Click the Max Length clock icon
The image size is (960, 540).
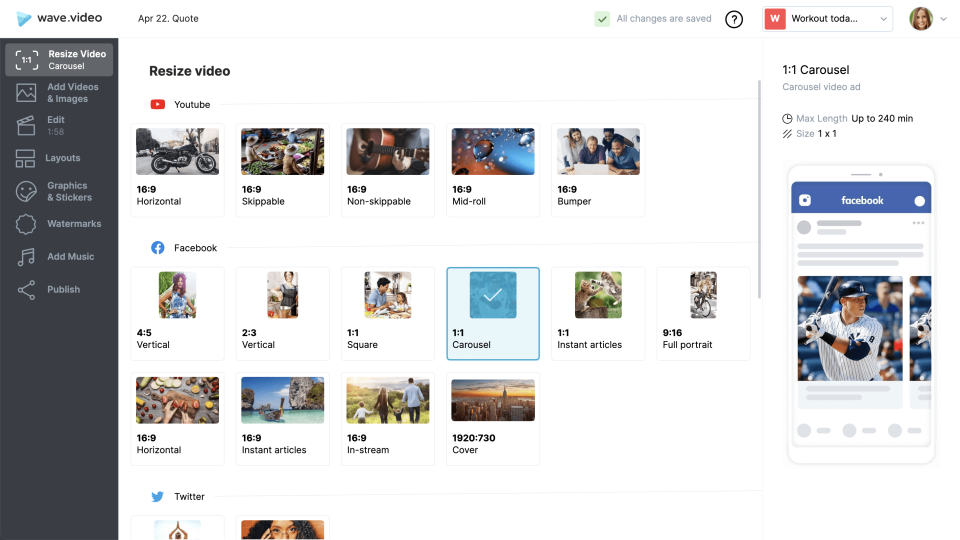[787, 119]
